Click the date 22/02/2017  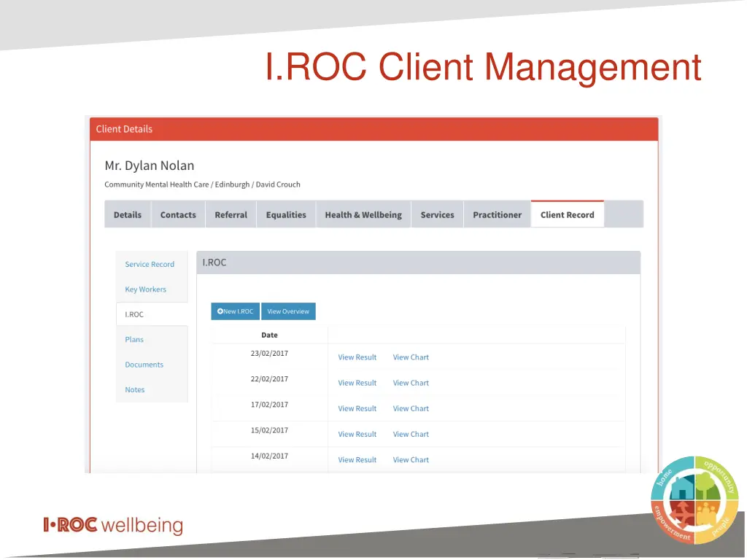click(x=270, y=379)
